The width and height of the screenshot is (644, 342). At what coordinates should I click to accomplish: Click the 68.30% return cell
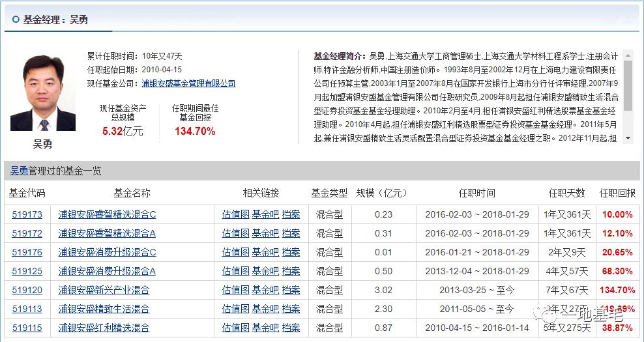coord(618,271)
